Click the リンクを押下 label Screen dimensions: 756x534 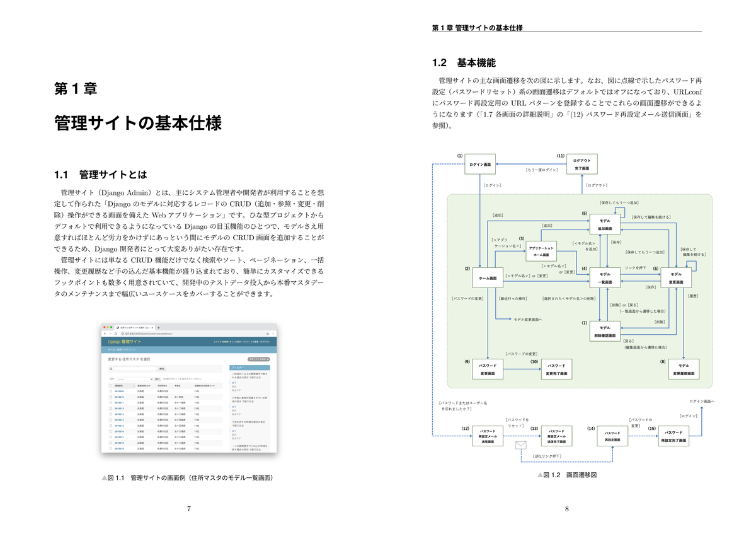coord(636,268)
